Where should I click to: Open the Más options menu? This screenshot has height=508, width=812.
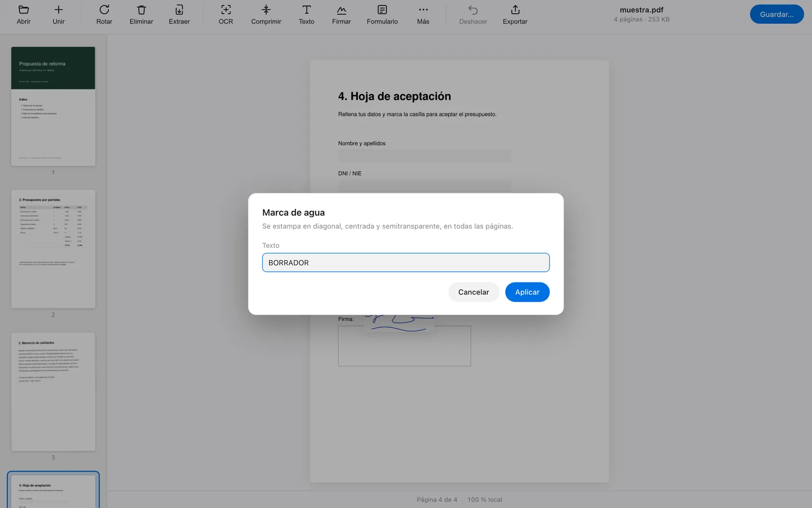point(423,15)
